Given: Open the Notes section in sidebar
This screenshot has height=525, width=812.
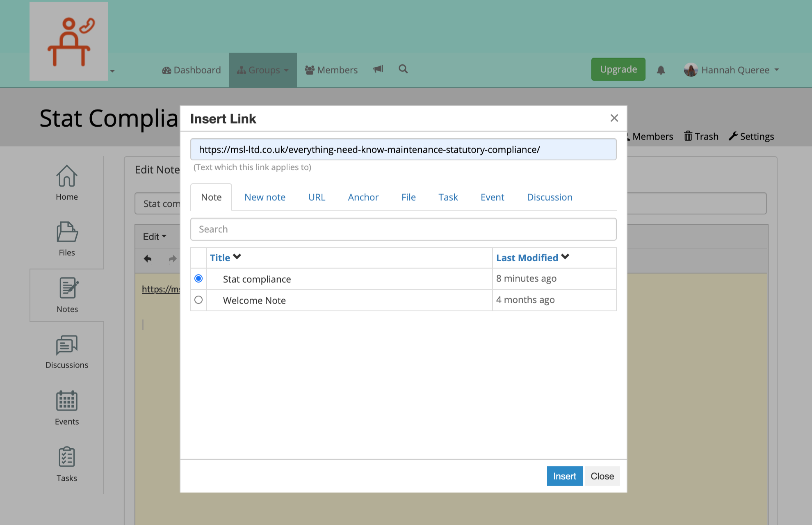Looking at the screenshot, I should pyautogui.click(x=67, y=295).
